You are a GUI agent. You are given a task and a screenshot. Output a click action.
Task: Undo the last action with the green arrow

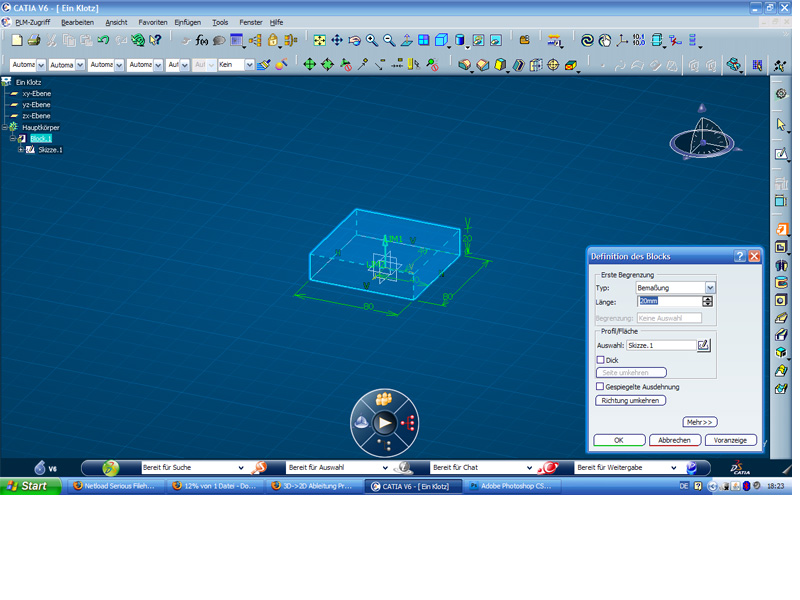(104, 40)
